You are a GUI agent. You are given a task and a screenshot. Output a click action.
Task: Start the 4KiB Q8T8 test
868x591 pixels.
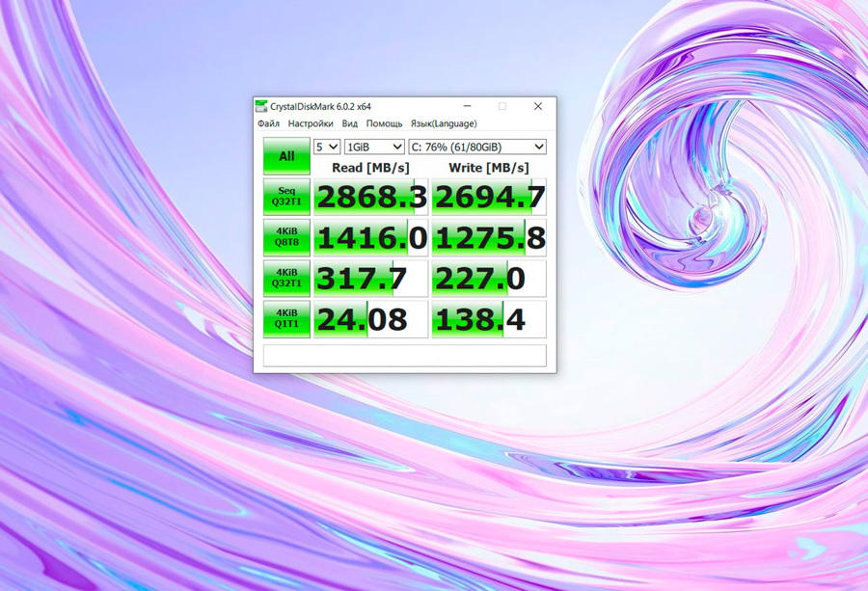286,237
